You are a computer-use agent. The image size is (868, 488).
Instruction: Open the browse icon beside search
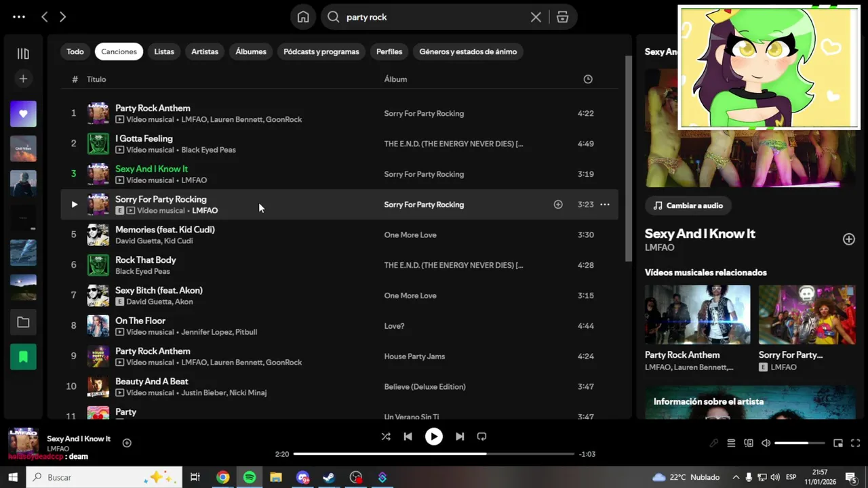pyautogui.click(x=562, y=17)
